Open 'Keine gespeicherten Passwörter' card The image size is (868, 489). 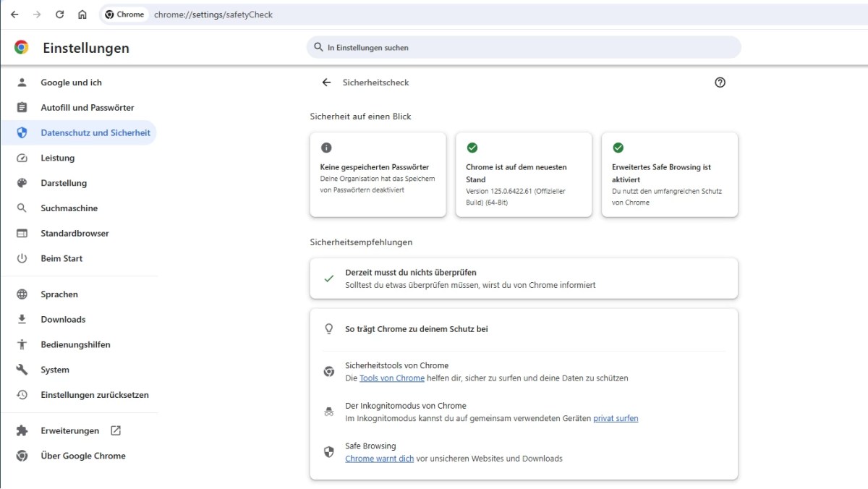click(378, 174)
